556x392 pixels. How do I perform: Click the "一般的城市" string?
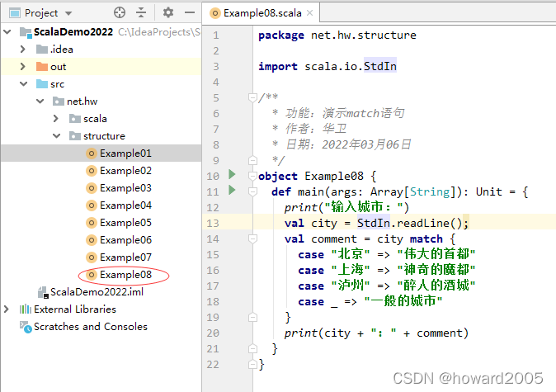[403, 301]
